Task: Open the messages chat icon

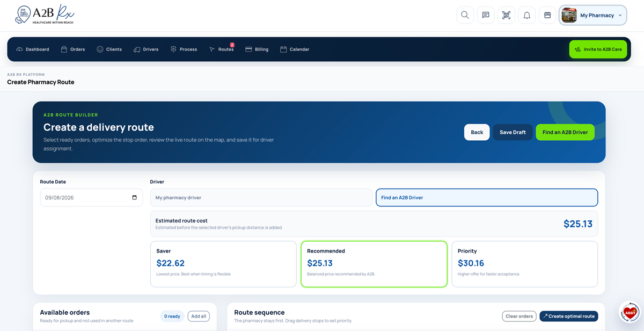Action: [486, 15]
